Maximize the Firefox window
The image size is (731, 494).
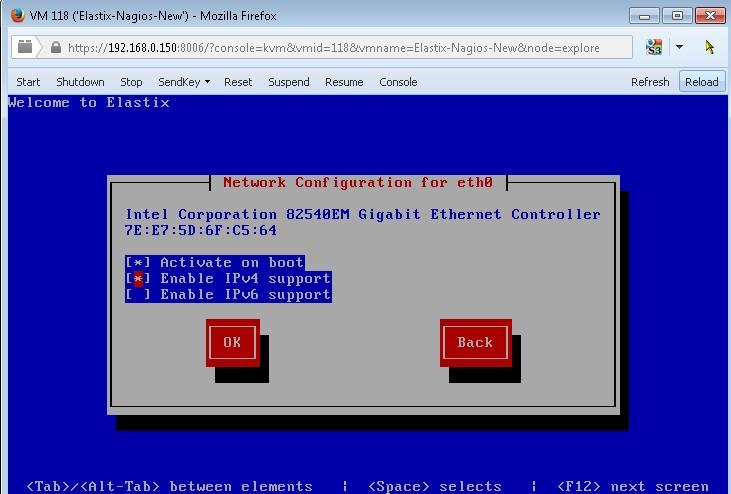pos(677,16)
